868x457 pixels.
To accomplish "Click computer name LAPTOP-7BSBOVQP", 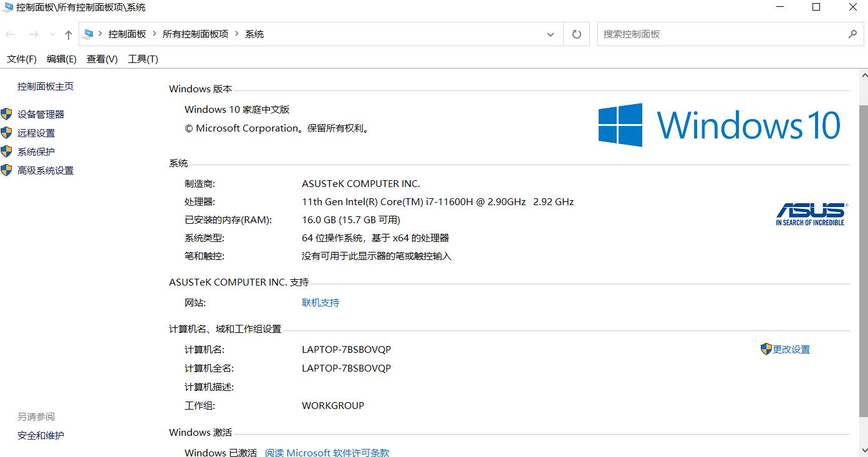I will (x=346, y=350).
